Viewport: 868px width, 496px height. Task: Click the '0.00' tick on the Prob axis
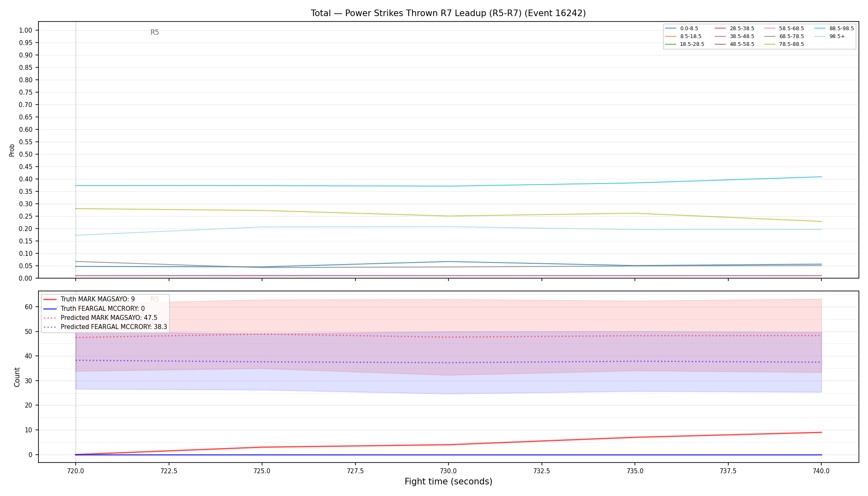(26, 279)
